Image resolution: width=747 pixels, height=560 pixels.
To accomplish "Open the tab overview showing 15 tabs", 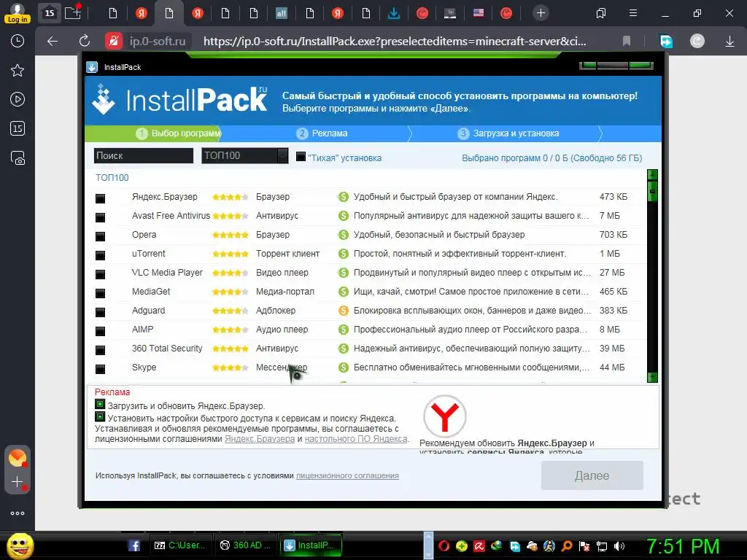I will [50, 13].
